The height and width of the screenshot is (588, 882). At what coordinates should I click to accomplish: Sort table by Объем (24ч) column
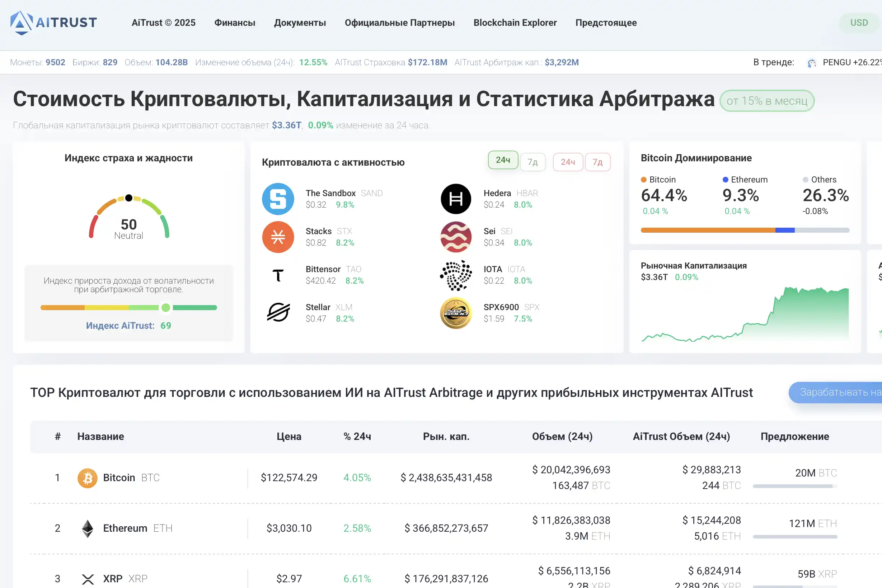tap(562, 436)
